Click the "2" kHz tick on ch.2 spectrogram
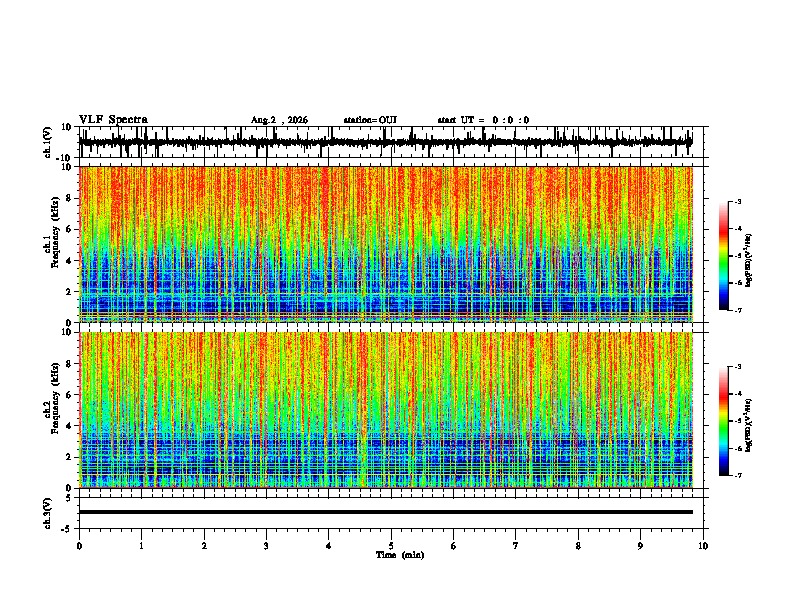The width and height of the screenshot is (792, 612). click(69, 457)
